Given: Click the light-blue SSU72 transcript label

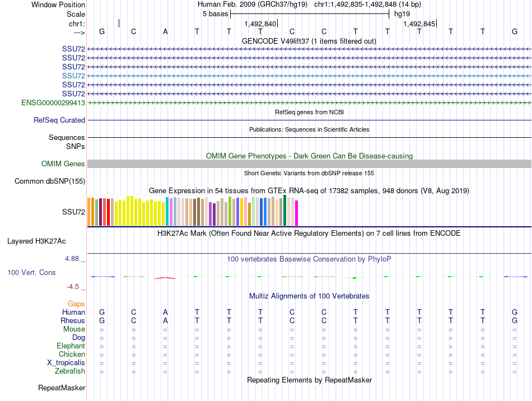Looking at the screenshot, I should pos(73,76).
